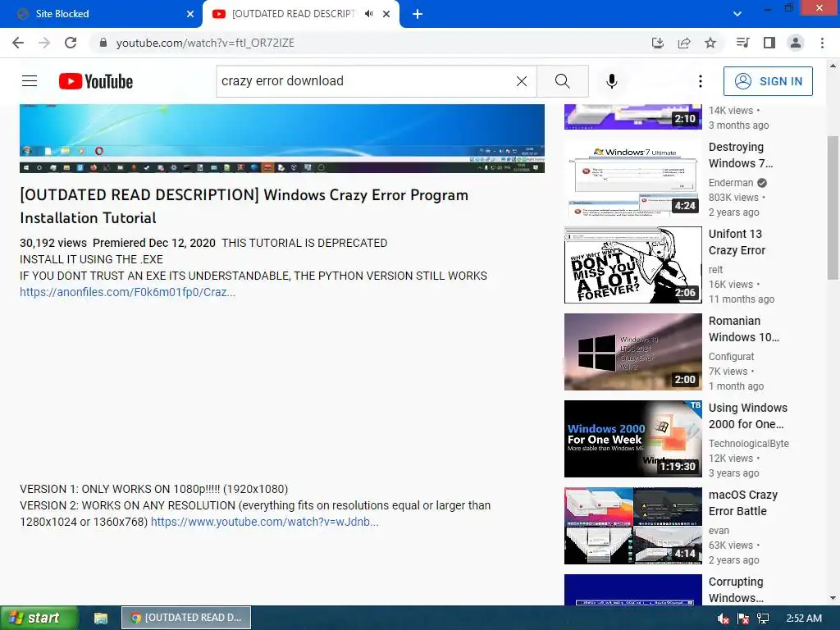The image size is (840, 630).
Task: Share this page via address bar icon
Action: coord(684,43)
